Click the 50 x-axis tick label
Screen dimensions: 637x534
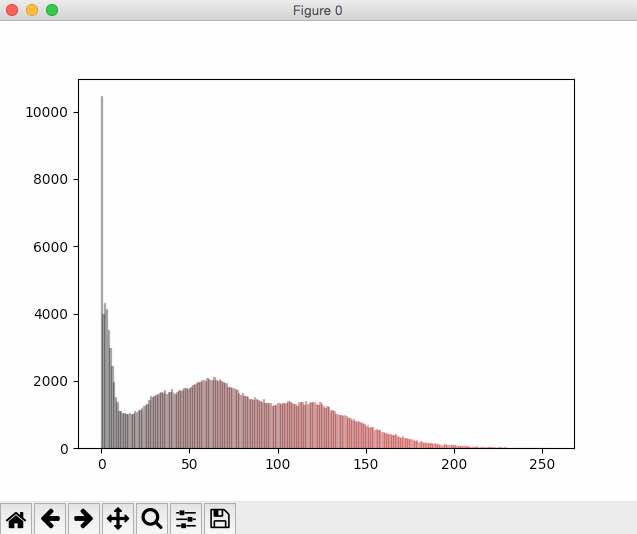coord(189,464)
